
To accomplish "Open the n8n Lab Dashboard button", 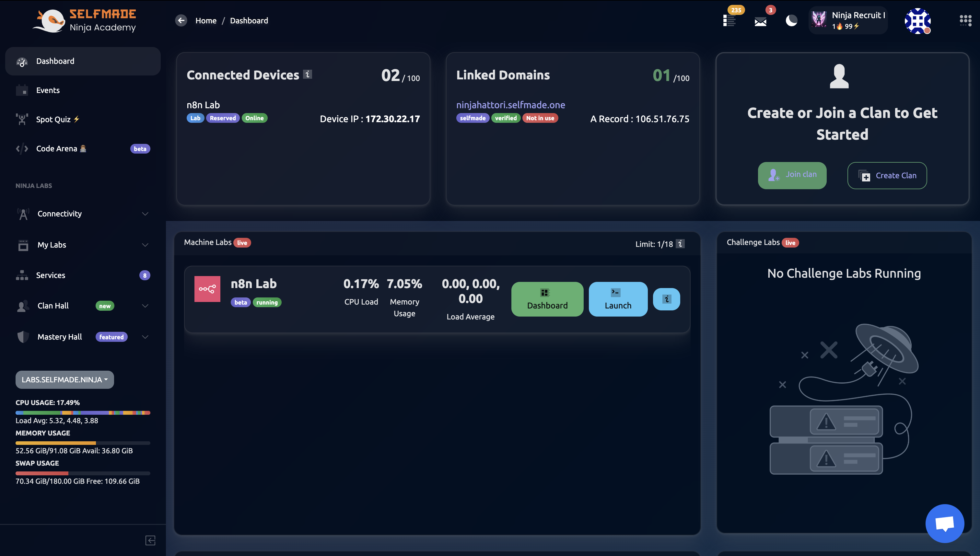I will [x=547, y=299].
